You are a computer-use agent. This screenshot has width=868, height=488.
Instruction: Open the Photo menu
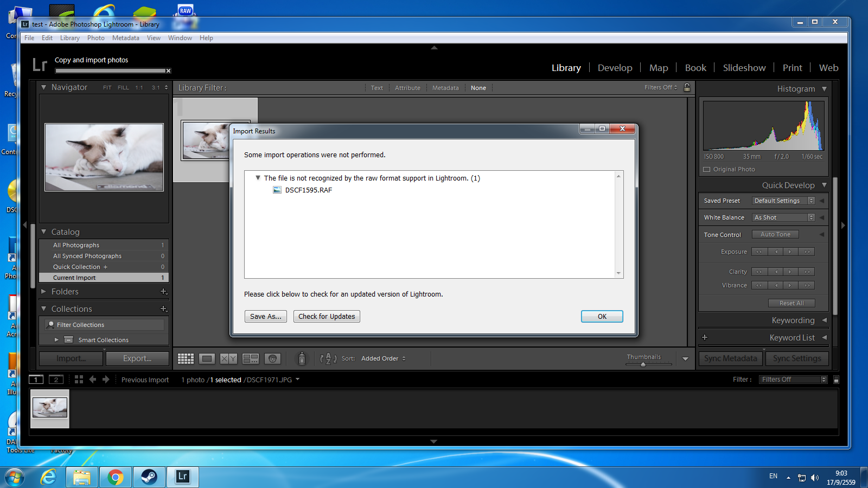pos(96,38)
